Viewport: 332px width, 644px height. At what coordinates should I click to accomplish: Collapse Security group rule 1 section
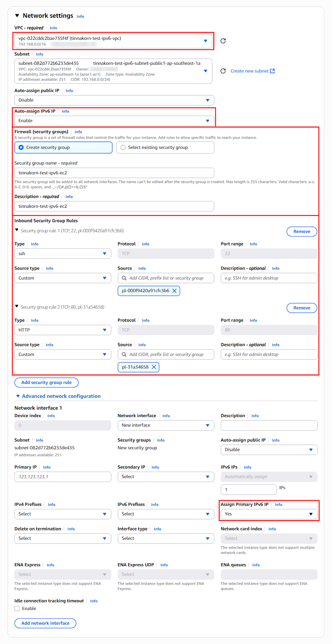(17, 230)
